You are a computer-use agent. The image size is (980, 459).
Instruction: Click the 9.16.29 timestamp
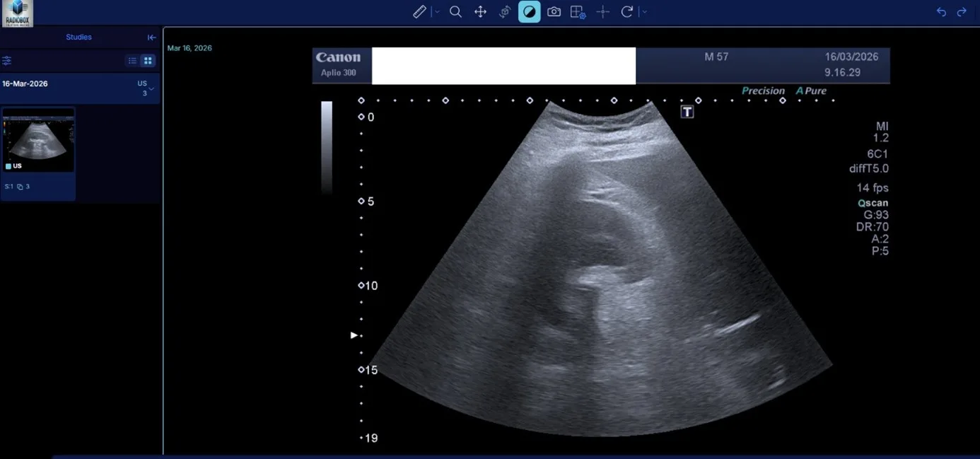click(841, 72)
